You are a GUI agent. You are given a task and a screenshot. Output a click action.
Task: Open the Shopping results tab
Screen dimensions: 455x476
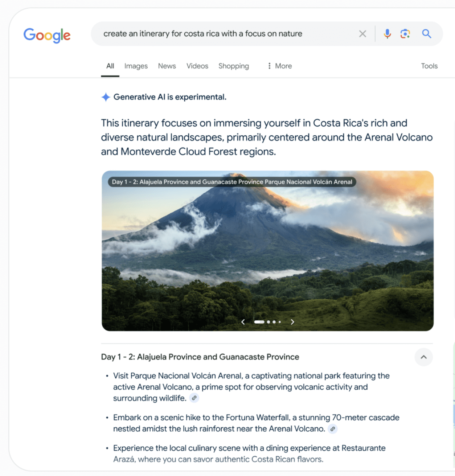click(234, 66)
